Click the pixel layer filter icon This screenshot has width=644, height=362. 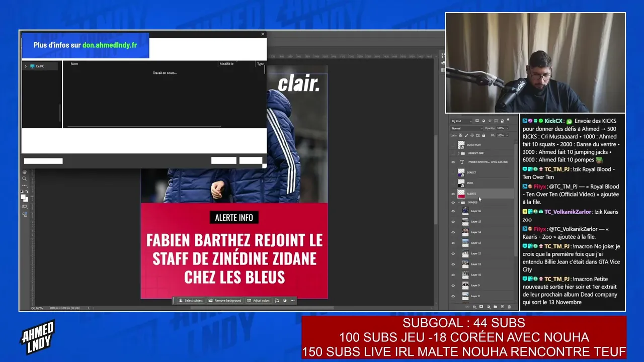coord(477,121)
